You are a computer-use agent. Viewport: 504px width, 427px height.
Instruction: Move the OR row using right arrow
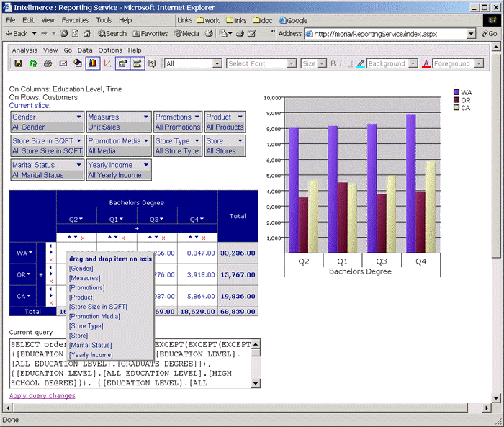(51, 274)
